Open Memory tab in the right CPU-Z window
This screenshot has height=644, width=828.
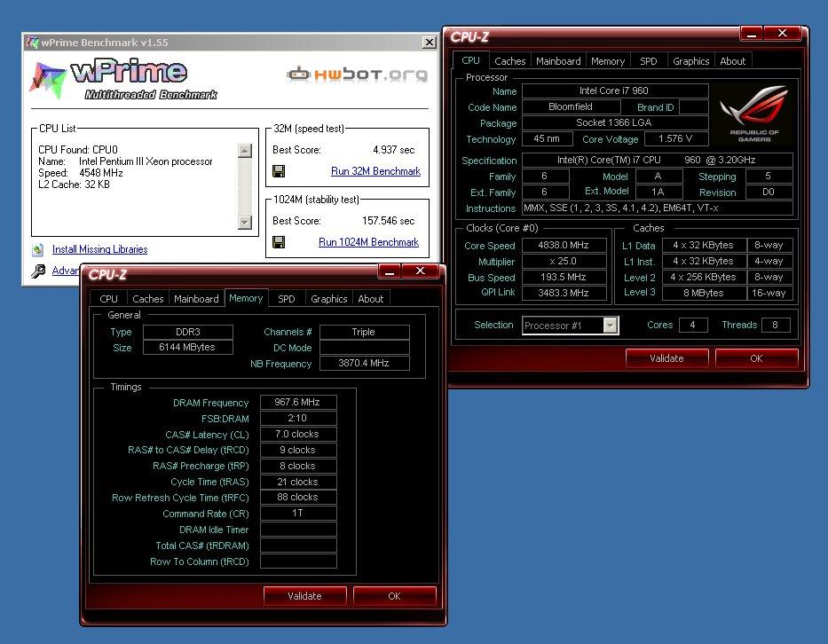click(608, 61)
